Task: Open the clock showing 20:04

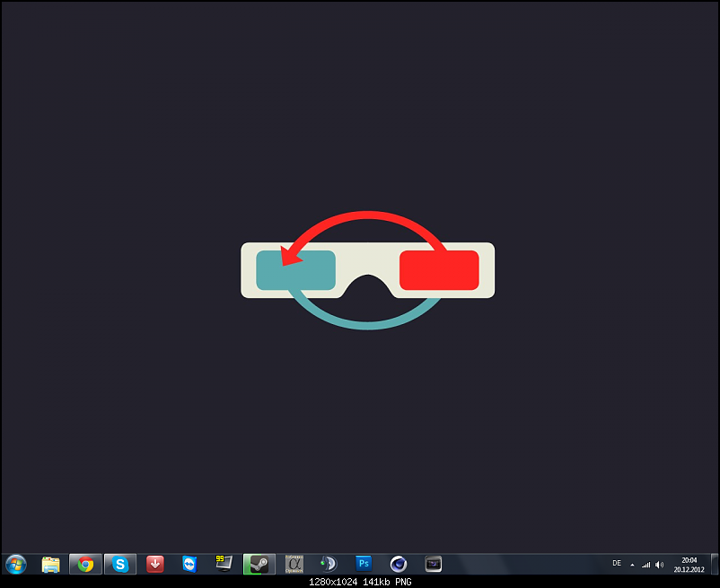Action: pos(689,565)
